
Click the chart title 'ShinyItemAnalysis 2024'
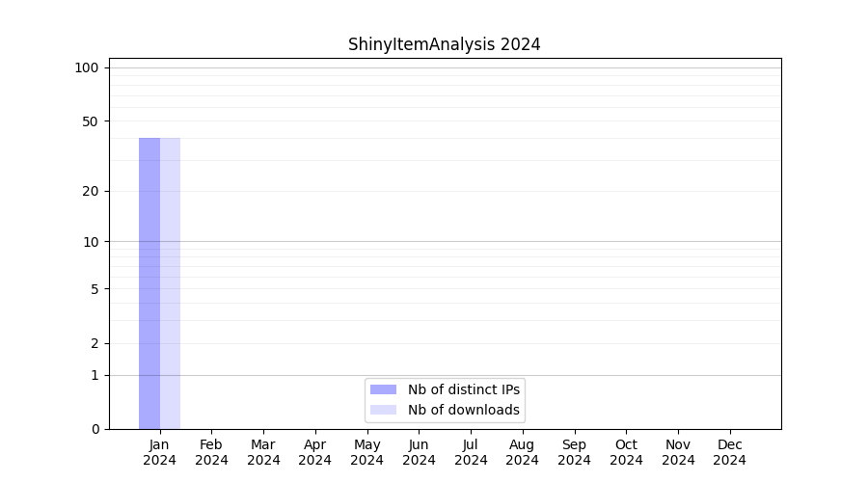point(445,44)
